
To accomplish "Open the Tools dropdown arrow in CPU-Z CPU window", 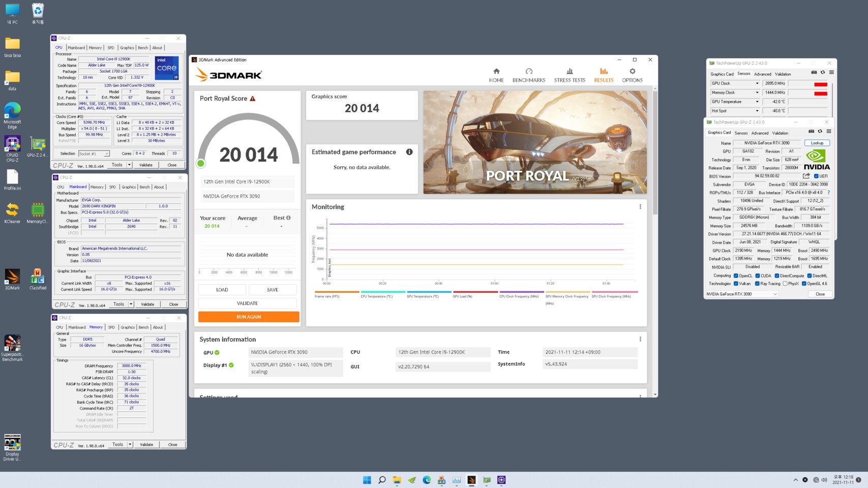I will [129, 165].
